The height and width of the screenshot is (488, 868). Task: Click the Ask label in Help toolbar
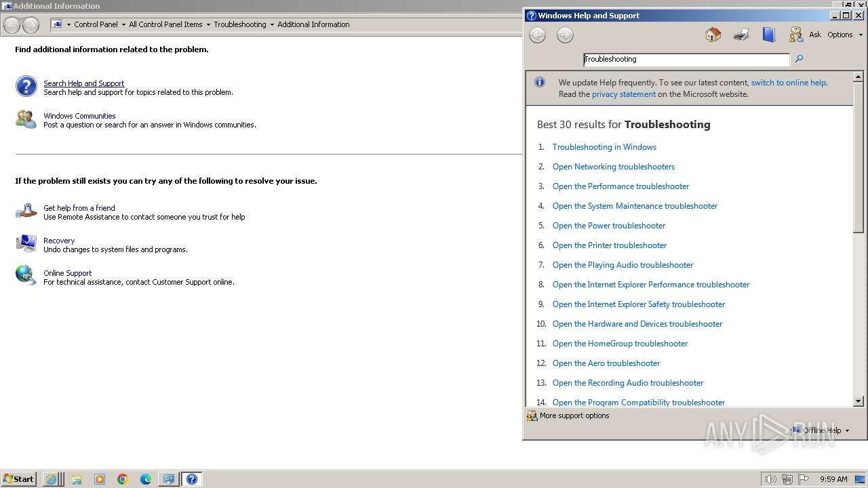[x=814, y=35]
